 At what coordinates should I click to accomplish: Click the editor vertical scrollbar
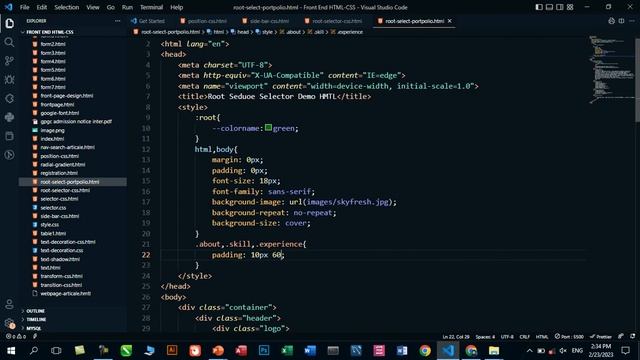pos(637,80)
